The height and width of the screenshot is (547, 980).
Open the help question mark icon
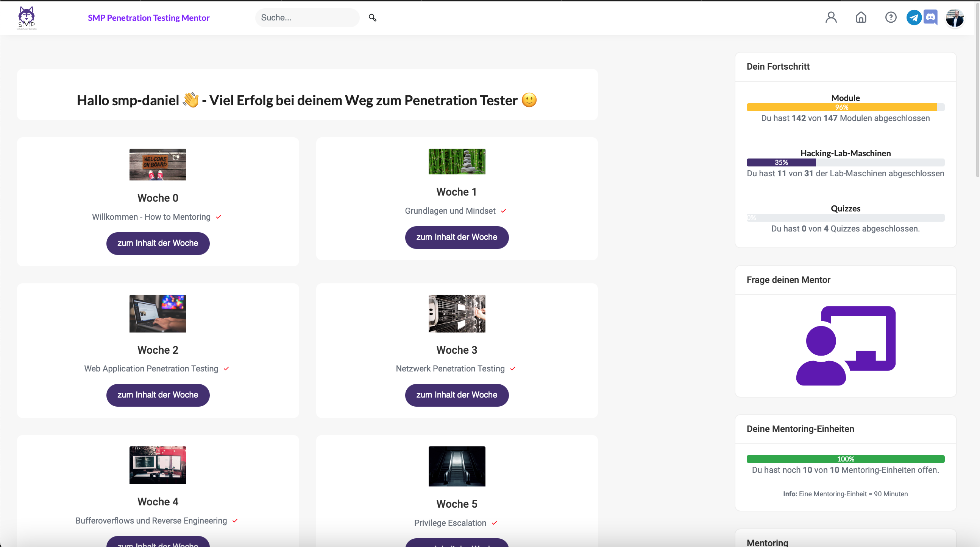tap(891, 17)
